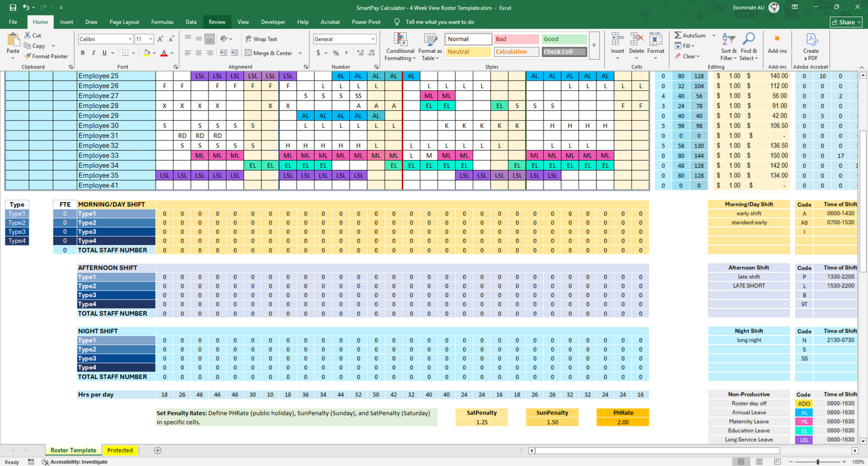Toggle Bold formatting

(x=83, y=53)
